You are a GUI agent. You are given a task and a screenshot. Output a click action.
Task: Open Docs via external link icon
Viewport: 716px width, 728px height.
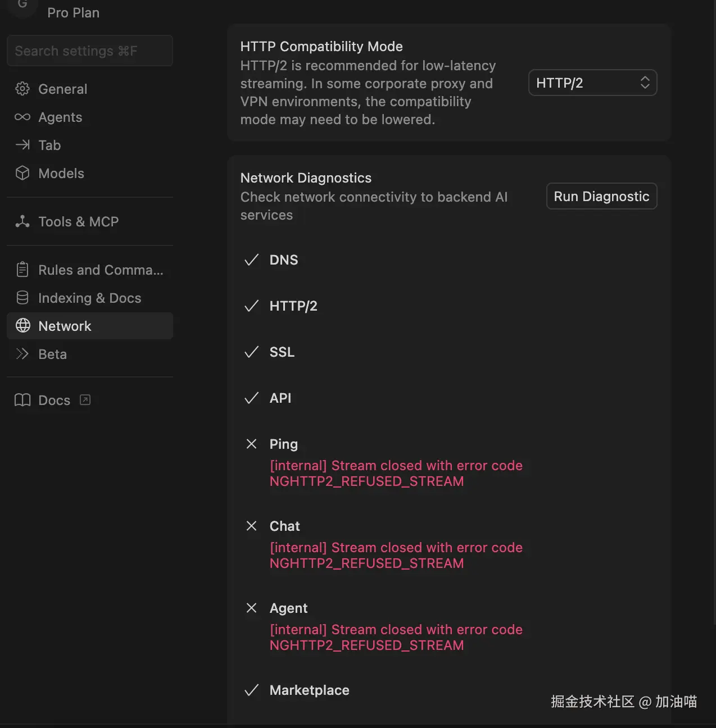click(85, 400)
